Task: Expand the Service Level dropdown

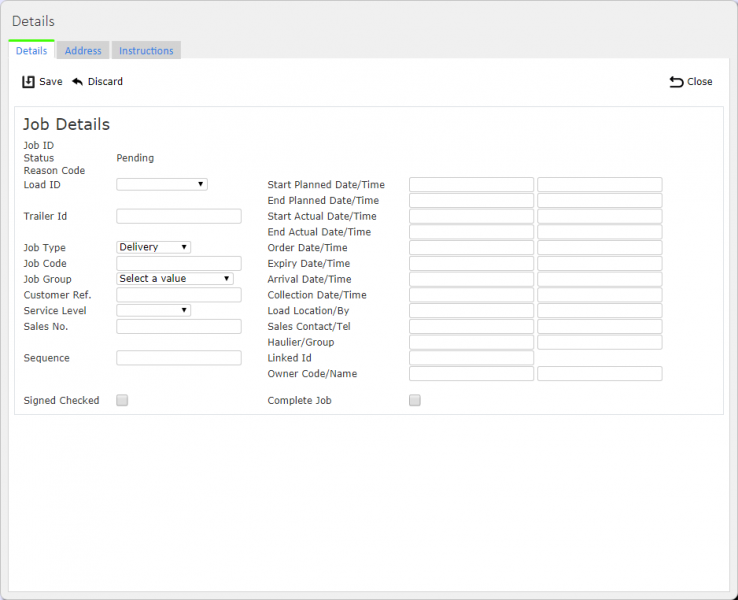Action: [x=153, y=310]
